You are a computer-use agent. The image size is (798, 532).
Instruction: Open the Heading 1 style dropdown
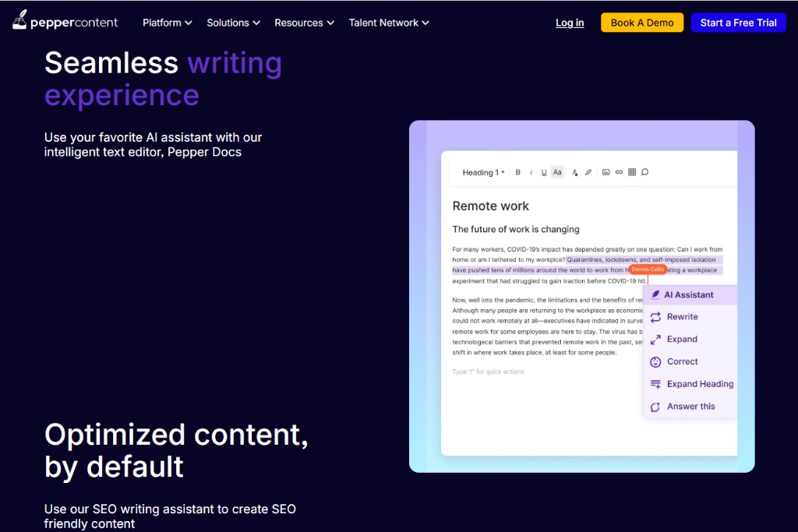[483, 172]
